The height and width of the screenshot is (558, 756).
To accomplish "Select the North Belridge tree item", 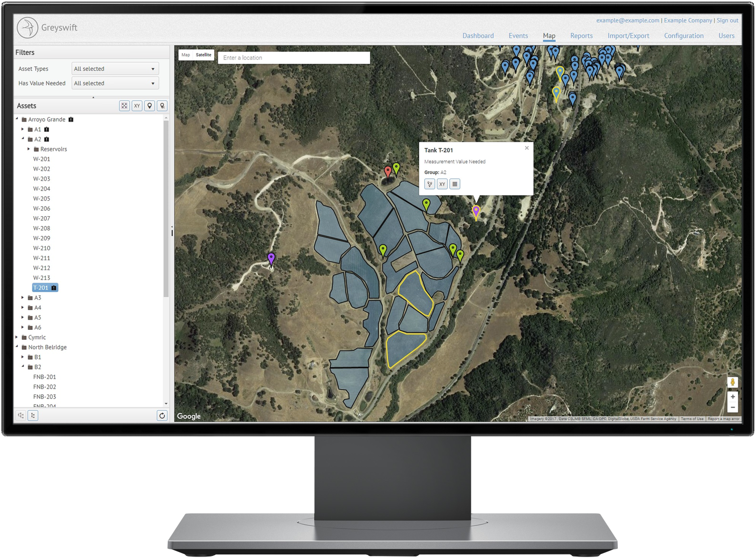I will tap(47, 347).
